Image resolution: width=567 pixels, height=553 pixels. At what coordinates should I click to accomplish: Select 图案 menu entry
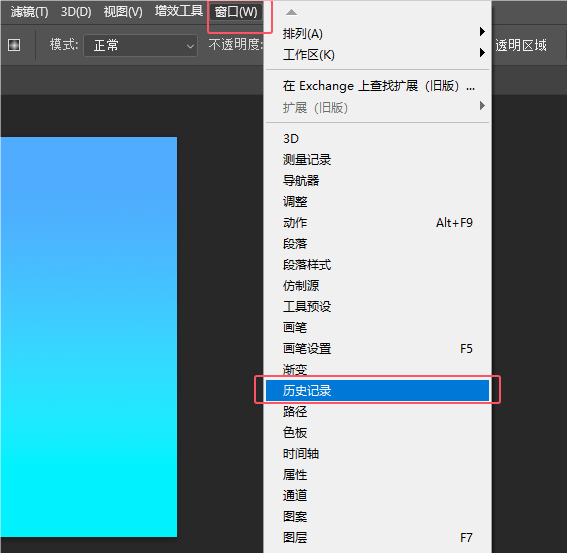point(378,516)
